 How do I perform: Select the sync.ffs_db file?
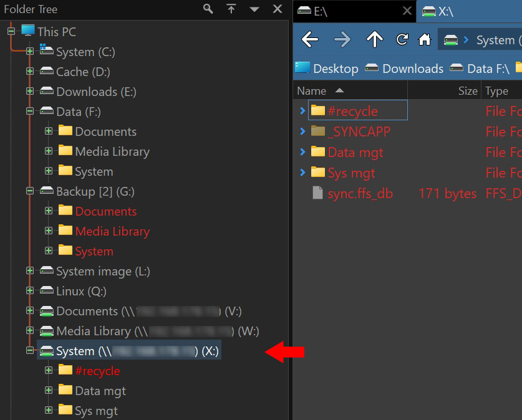[360, 193]
